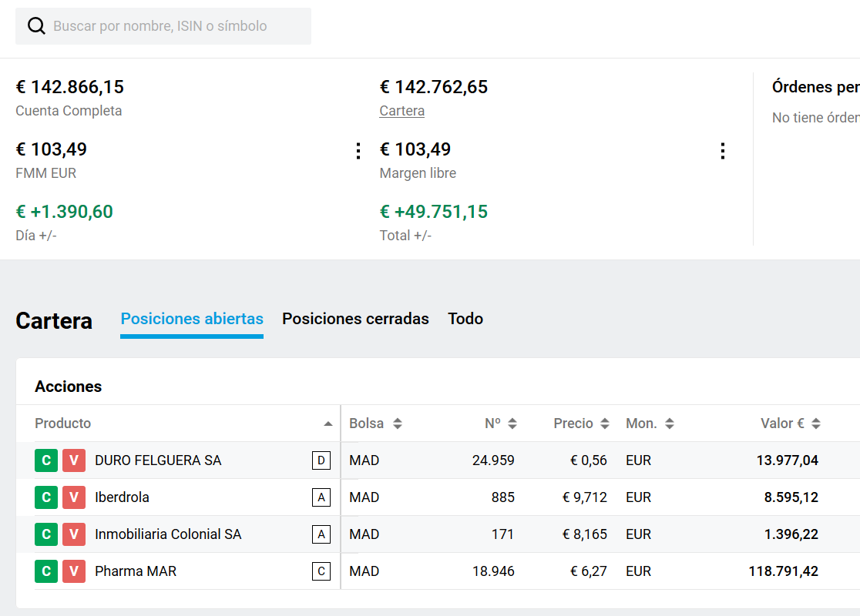The height and width of the screenshot is (616, 860).
Task: Open DURO FELGUERA SA product name
Action: click(158, 460)
